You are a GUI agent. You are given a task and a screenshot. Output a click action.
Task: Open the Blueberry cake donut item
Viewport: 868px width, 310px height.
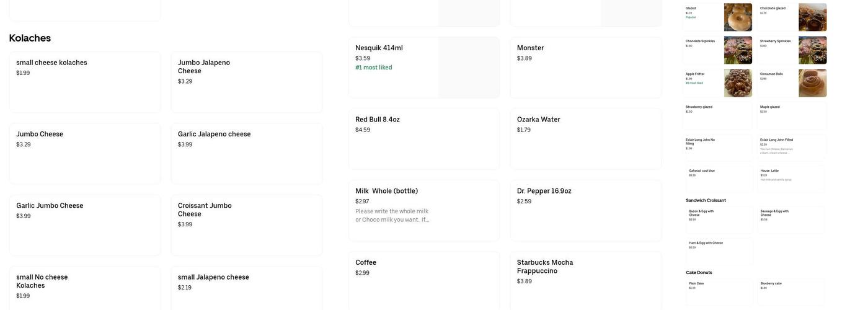(x=791, y=291)
